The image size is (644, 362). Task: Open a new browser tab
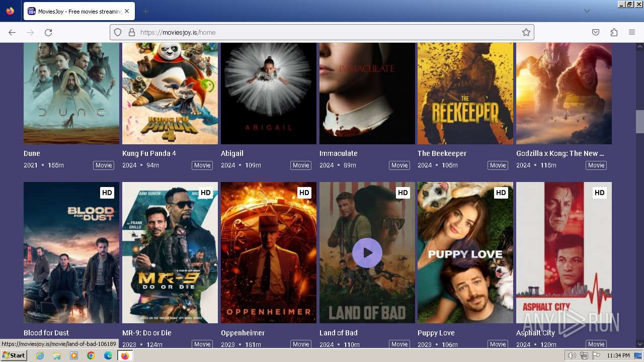point(145,11)
